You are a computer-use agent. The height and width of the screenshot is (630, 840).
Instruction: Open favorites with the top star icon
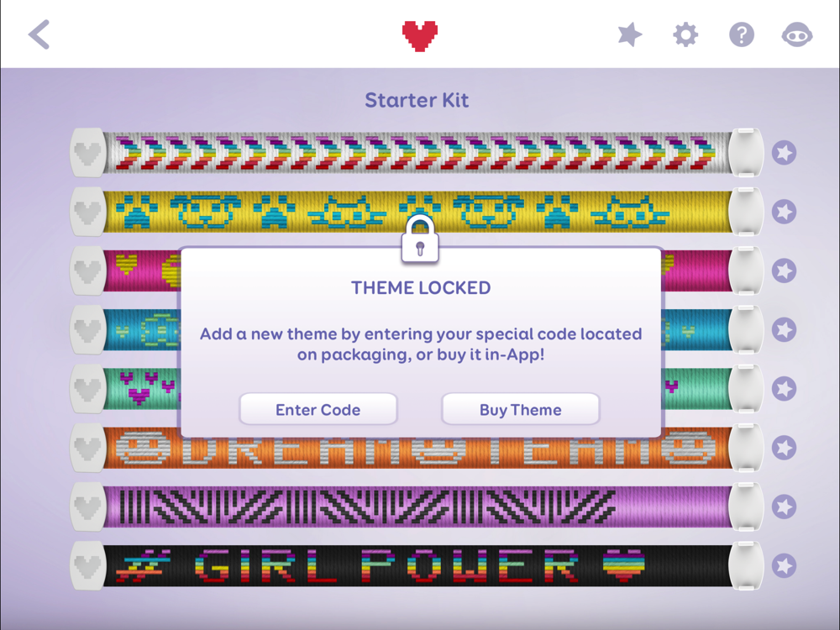(629, 34)
